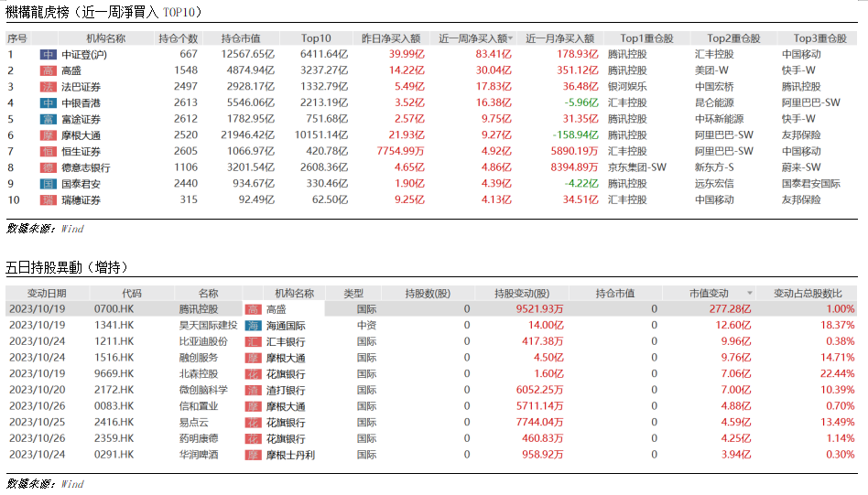Click value 7754.99万 in 恒生证券 row
Screen dimensions: 868x495
click(x=400, y=152)
